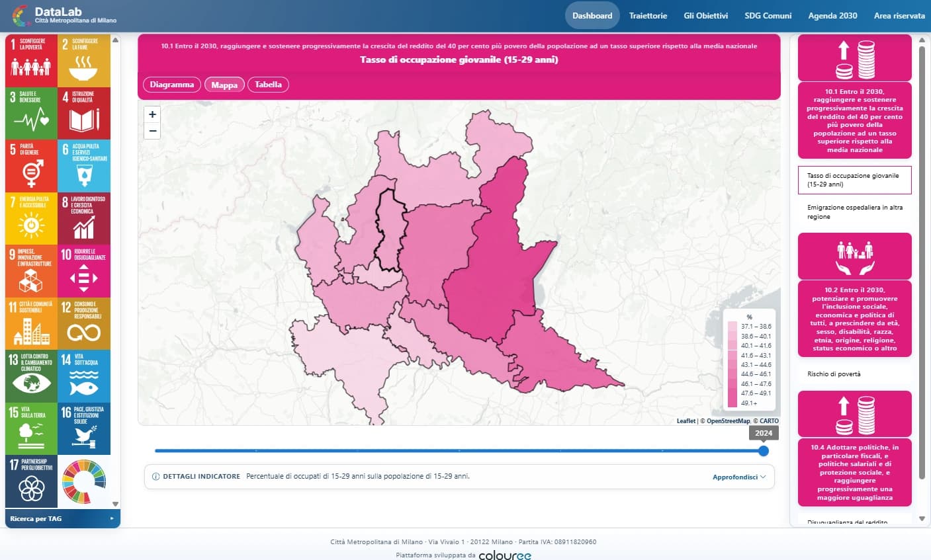Open SDG 9 Imprese, innovazione e infrastrutture
Viewport: 931px width, 560px height.
[31, 271]
